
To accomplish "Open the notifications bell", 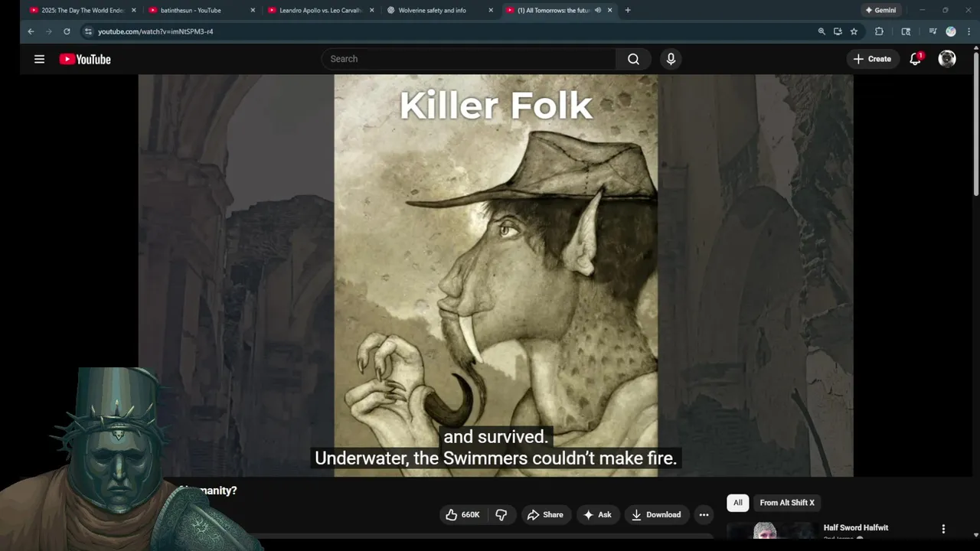I will (915, 59).
